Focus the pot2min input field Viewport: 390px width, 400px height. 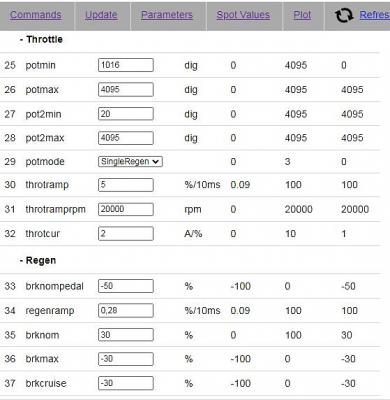[126, 114]
